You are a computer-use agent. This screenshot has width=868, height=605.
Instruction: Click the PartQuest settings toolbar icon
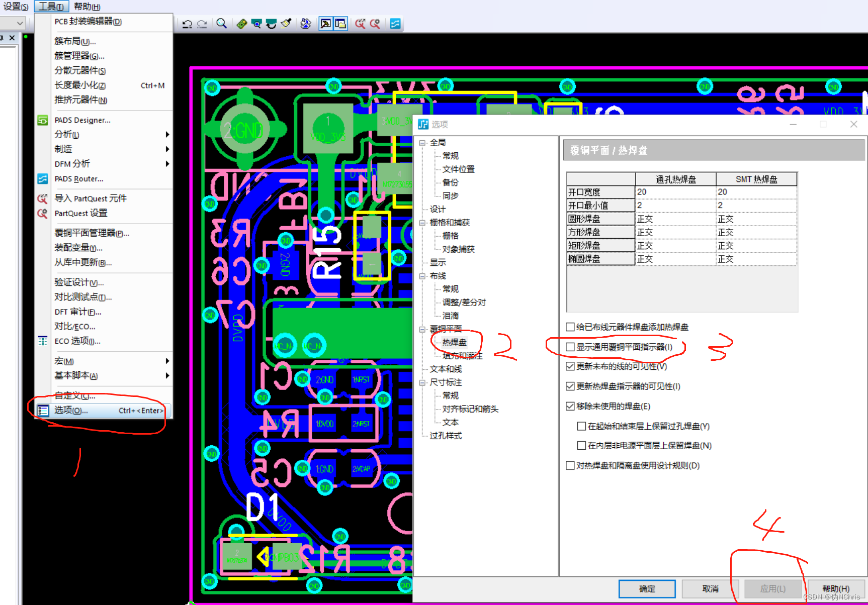pyautogui.click(x=375, y=24)
